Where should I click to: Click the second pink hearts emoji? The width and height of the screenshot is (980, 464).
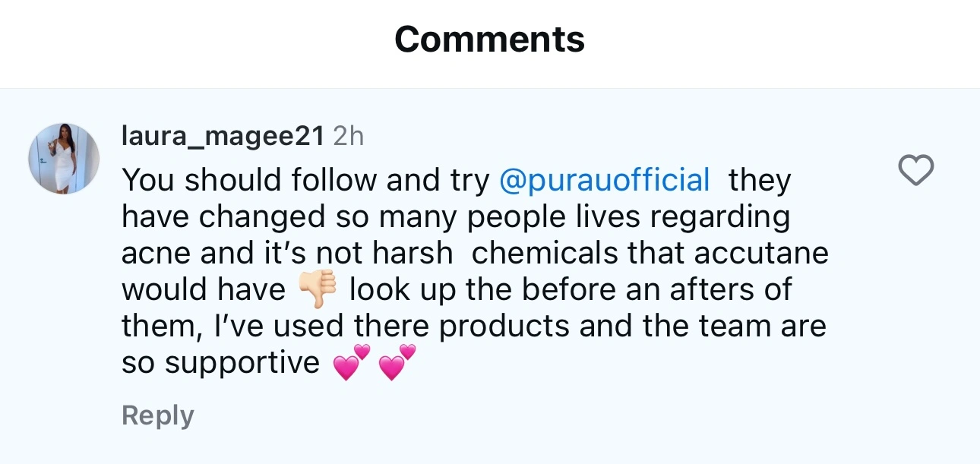(x=397, y=363)
